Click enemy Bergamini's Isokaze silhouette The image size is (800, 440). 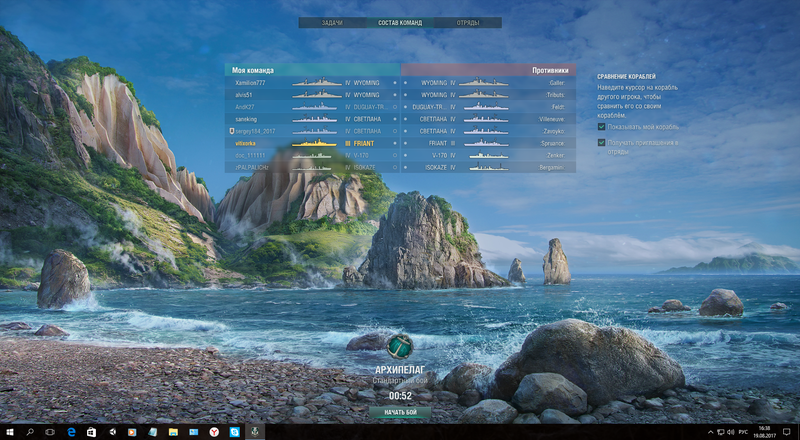[x=489, y=167]
